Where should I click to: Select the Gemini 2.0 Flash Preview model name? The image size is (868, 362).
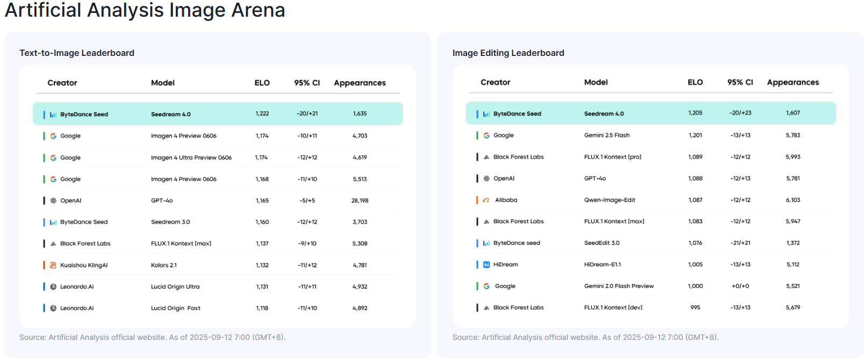(619, 286)
